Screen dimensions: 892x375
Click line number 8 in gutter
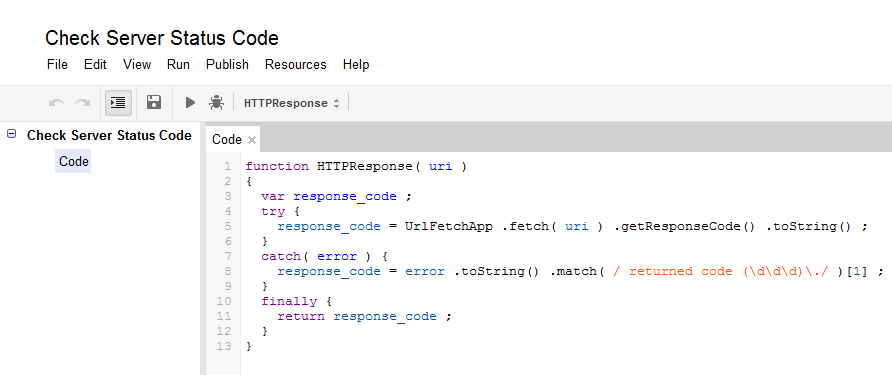pyautogui.click(x=228, y=271)
